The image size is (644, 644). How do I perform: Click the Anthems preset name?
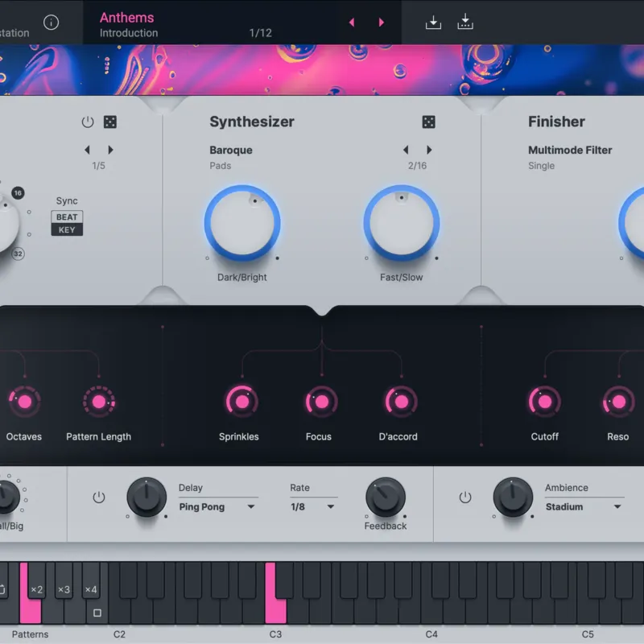pos(127,18)
